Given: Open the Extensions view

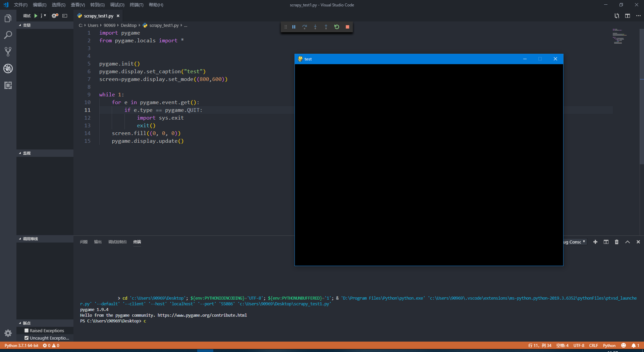Looking at the screenshot, I should click(x=8, y=85).
